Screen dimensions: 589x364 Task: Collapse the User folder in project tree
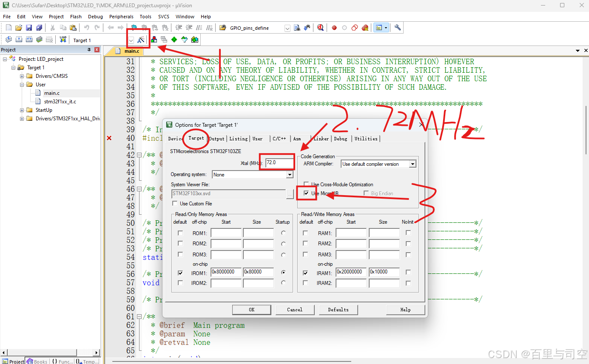pyautogui.click(x=22, y=85)
